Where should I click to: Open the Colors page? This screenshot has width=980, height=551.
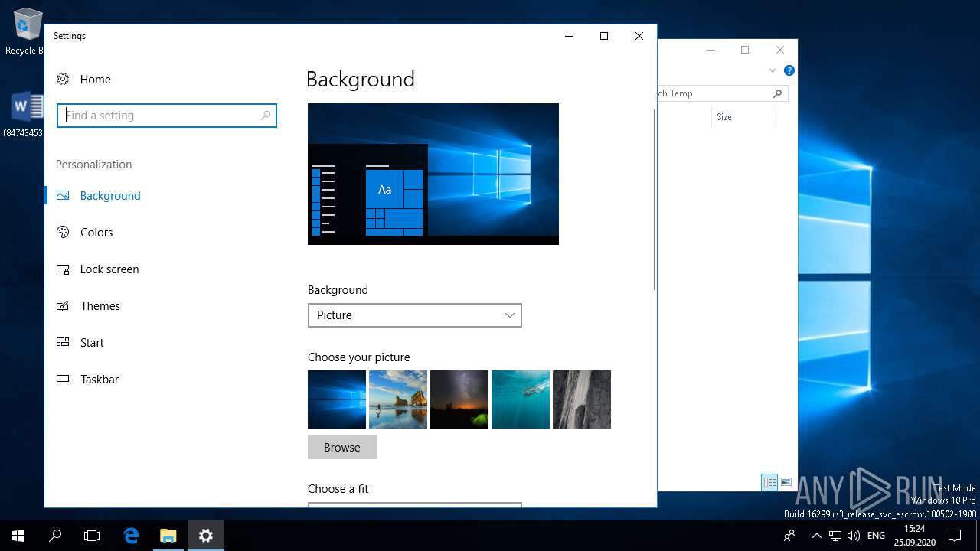pos(96,232)
